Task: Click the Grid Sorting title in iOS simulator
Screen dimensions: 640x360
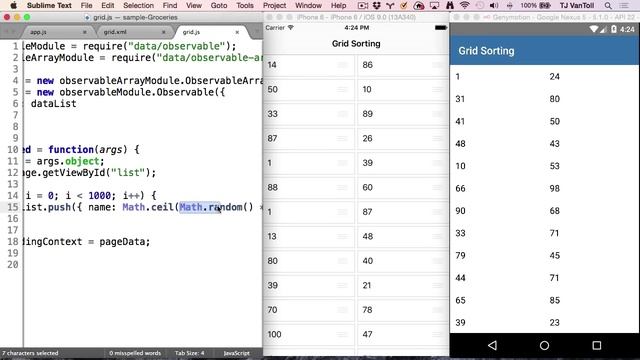Action: tap(356, 44)
